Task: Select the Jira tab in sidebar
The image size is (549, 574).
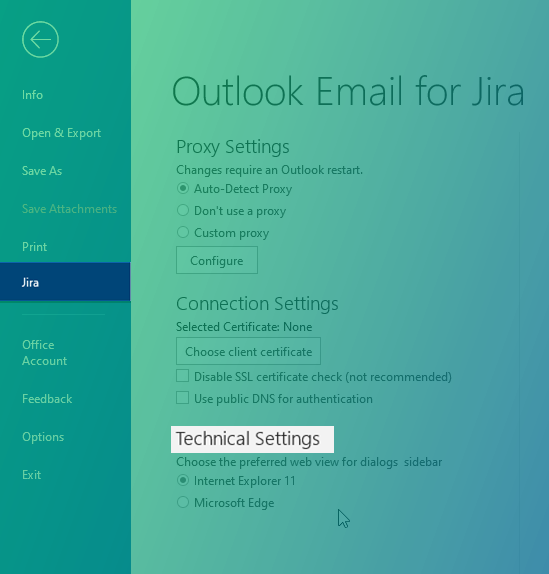Action: pyautogui.click(x=65, y=282)
